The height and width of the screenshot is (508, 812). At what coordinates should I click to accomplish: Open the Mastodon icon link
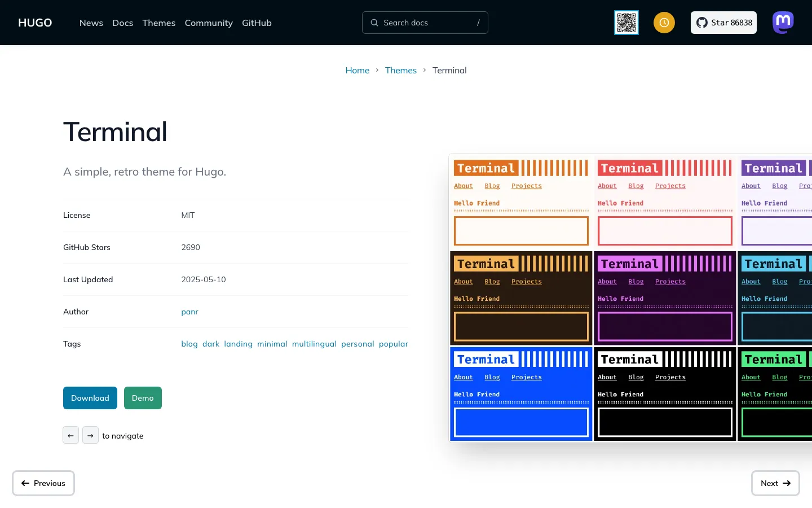(x=783, y=23)
